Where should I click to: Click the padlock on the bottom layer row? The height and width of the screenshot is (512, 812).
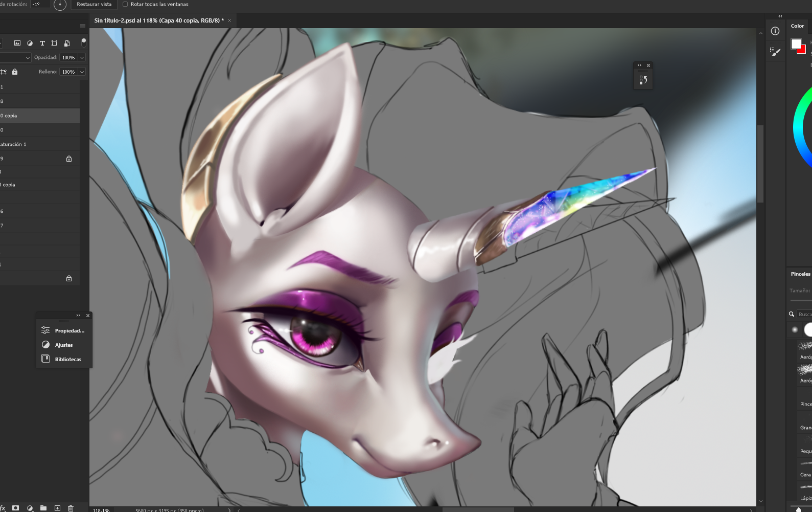point(69,278)
